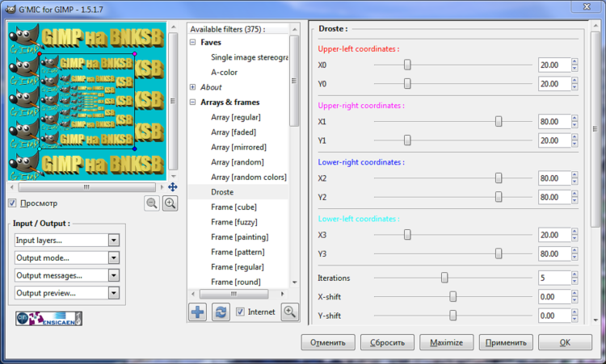Select Array [random colors] filter
Viewport: 606px width, 364px height.
click(249, 178)
